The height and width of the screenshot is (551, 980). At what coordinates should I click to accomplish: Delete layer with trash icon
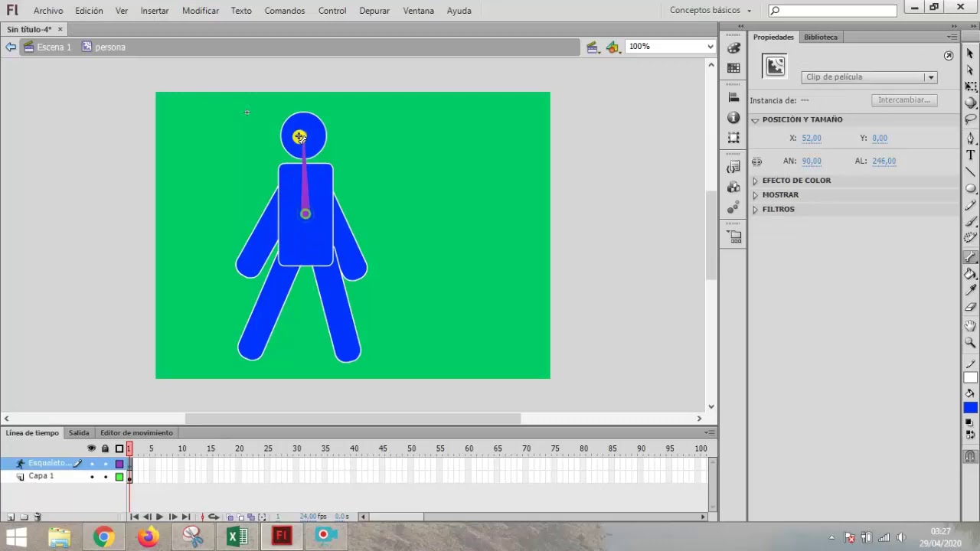point(38,517)
